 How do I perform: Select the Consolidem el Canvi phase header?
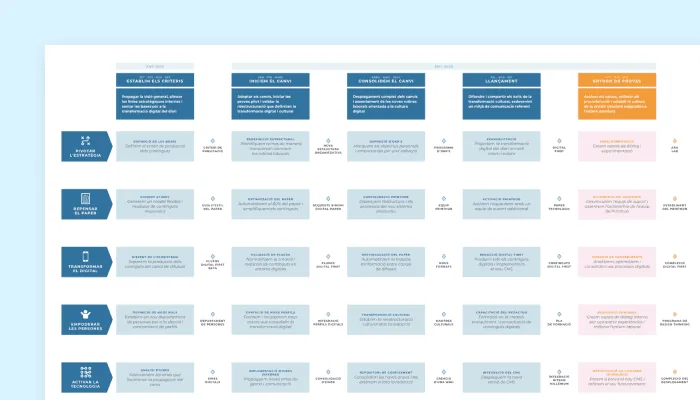[386, 80]
